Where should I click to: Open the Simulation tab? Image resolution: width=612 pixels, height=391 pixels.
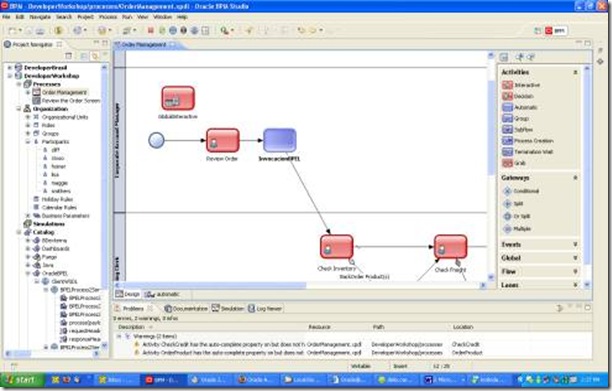[228, 308]
